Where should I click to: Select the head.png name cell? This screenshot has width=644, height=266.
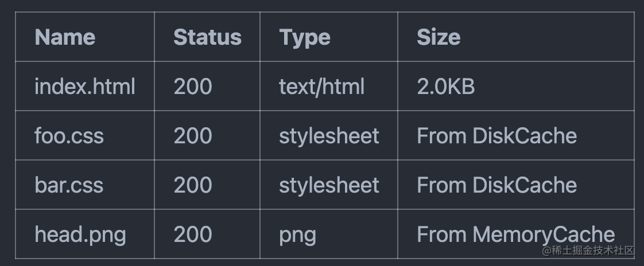pyautogui.click(x=80, y=234)
